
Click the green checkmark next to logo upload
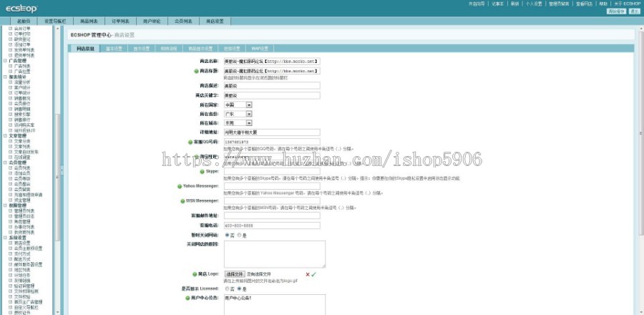(314, 274)
